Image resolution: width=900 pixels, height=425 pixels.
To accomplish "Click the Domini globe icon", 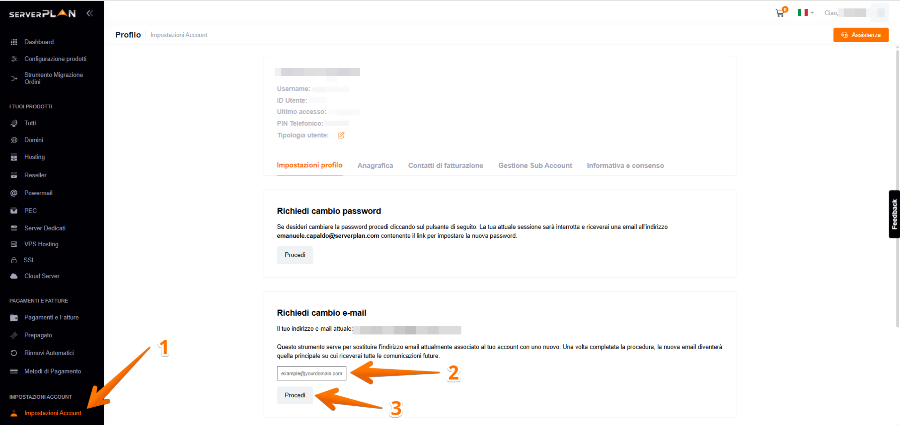I will tap(14, 140).
